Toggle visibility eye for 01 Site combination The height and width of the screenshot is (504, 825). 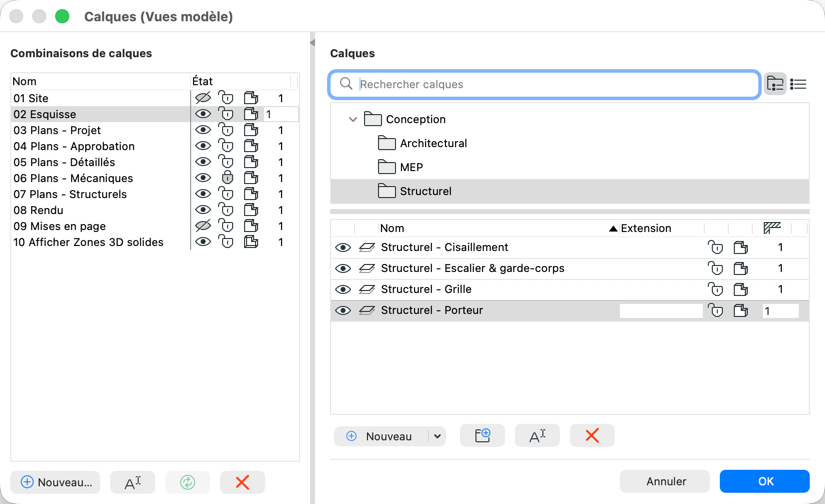click(x=203, y=98)
